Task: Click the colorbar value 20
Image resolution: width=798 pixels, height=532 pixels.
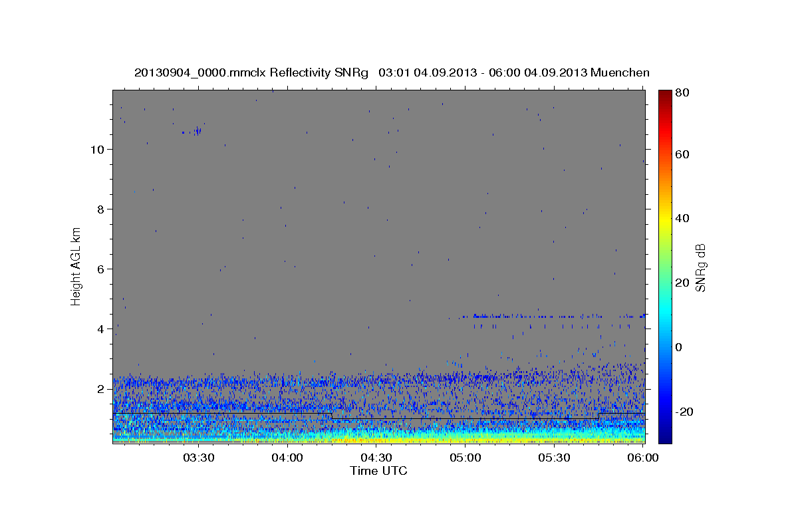Action: point(684,283)
